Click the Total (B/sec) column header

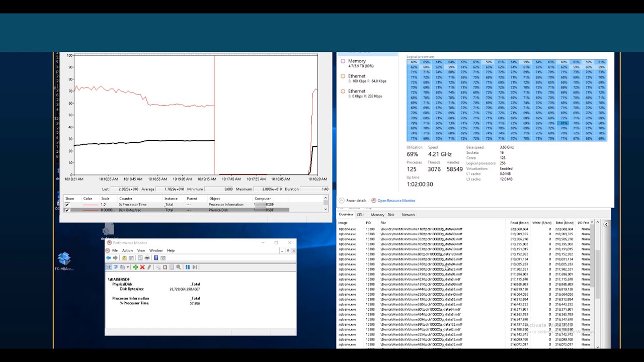564,223
